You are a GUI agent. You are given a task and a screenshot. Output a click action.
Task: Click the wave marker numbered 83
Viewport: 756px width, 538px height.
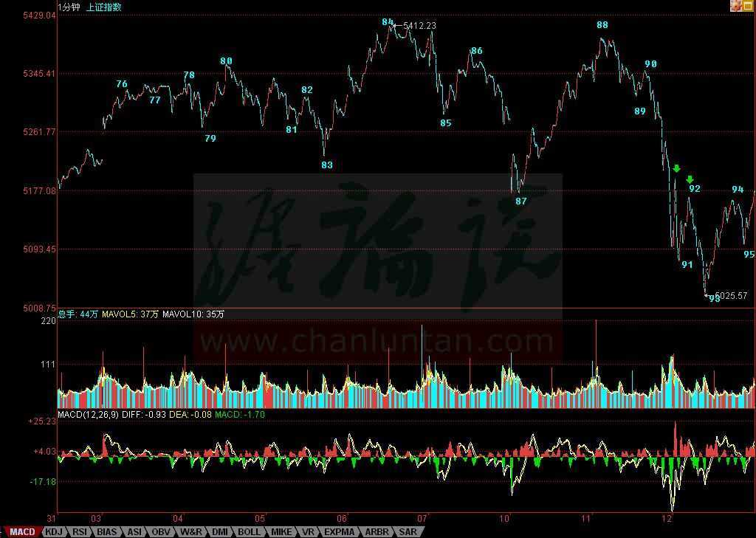point(327,165)
